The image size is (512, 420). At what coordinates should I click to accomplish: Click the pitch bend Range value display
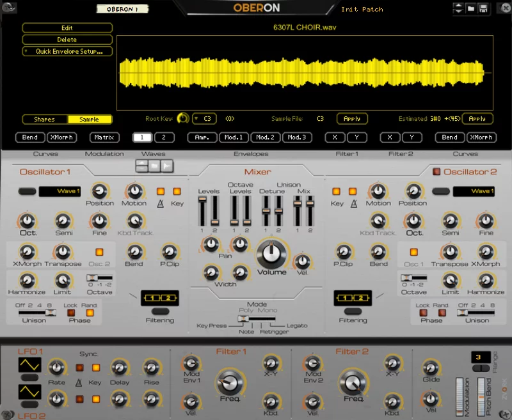pos(481,357)
